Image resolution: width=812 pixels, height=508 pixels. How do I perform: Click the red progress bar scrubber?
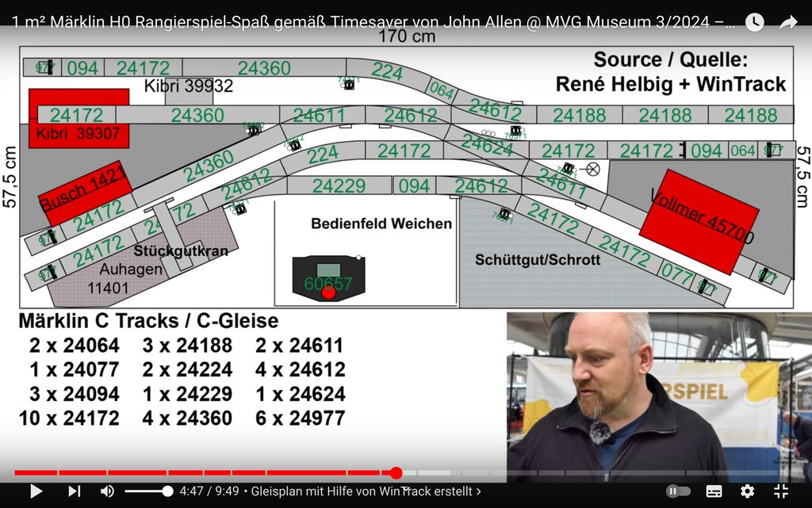click(x=396, y=472)
